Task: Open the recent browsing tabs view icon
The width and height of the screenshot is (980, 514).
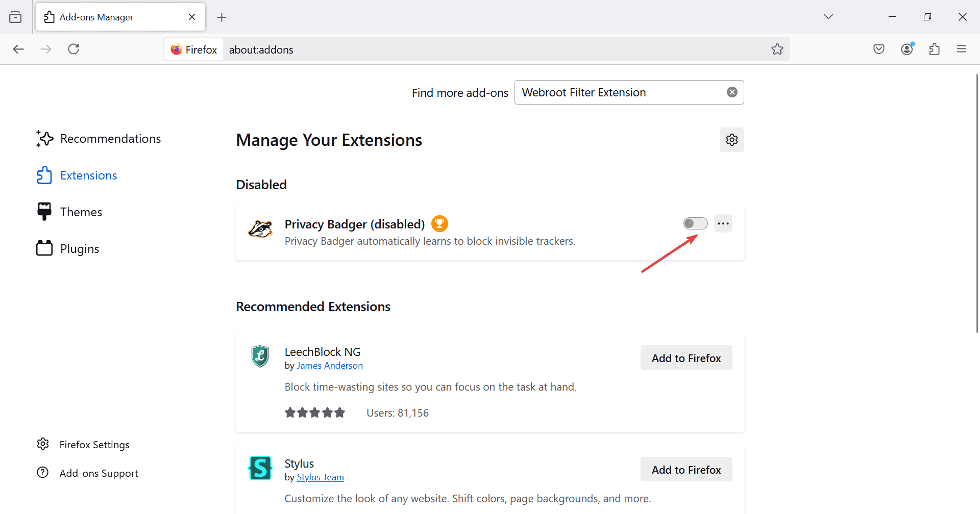Action: (x=15, y=17)
